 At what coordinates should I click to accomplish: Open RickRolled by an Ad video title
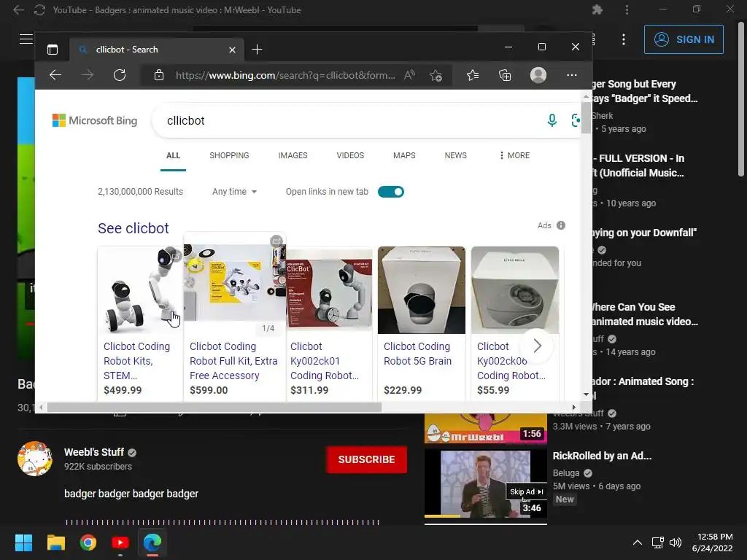(602, 456)
